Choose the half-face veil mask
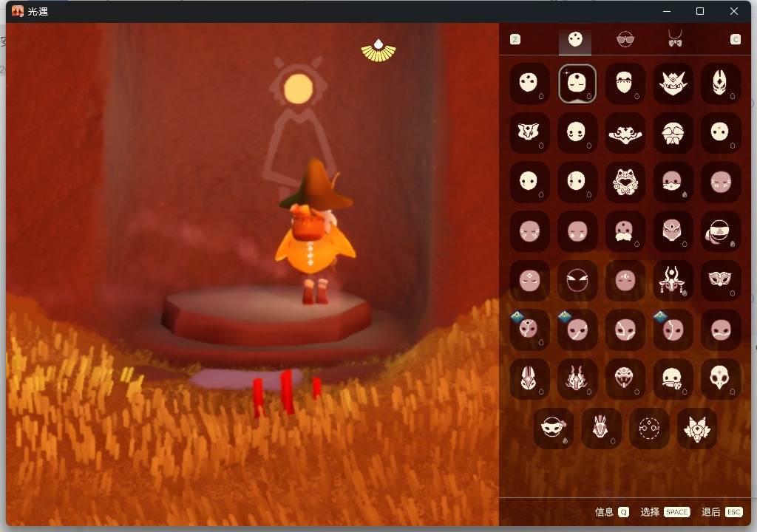The width and height of the screenshot is (757, 532). point(625,83)
